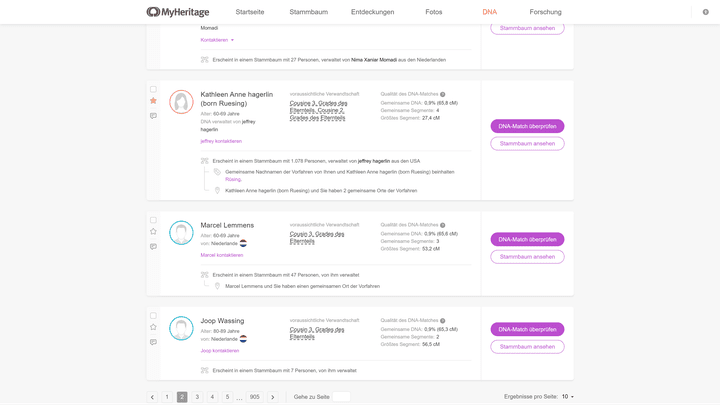Click Netherlands flag next to Joop Wassing
The height and width of the screenshot is (405, 720).
[243, 339]
